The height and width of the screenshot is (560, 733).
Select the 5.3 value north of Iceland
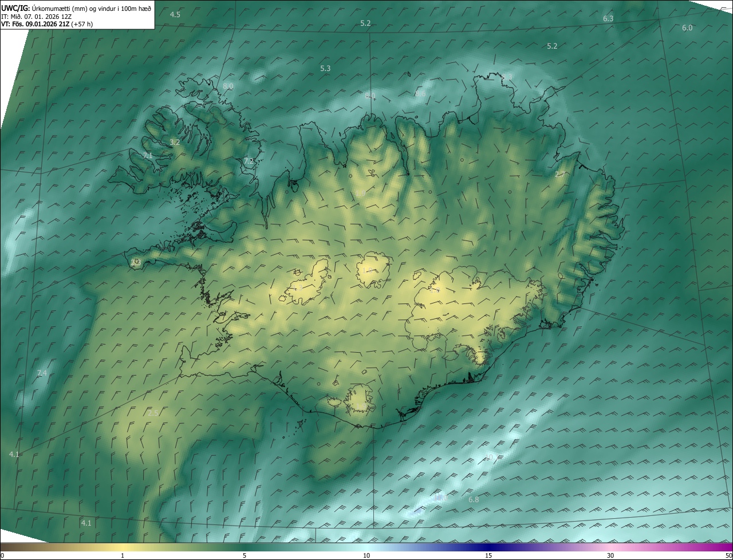pyautogui.click(x=325, y=68)
